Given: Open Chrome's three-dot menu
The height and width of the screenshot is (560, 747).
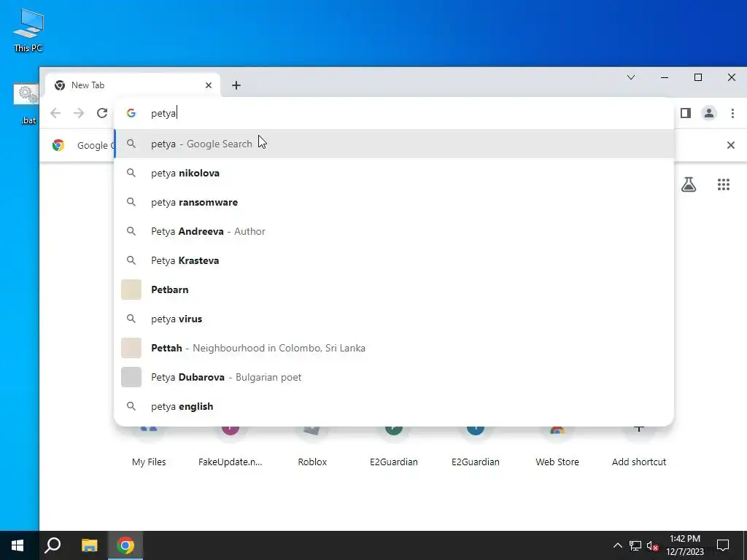Looking at the screenshot, I should 732,113.
